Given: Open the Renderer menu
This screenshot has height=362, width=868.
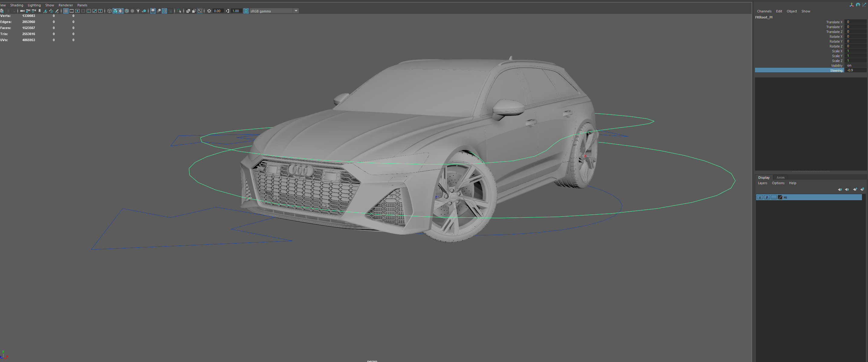Looking at the screenshot, I should pos(66,5).
